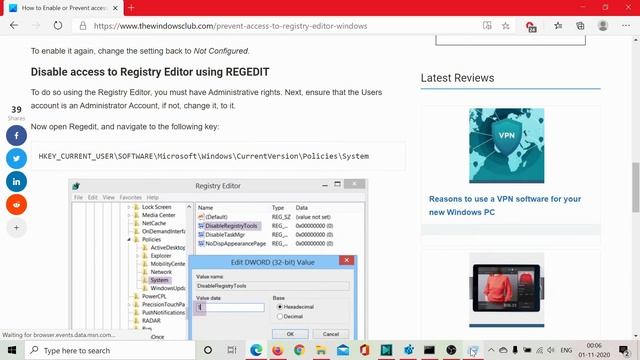640x360 pixels.
Task: Share the article on Twitter
Action: click(16, 158)
